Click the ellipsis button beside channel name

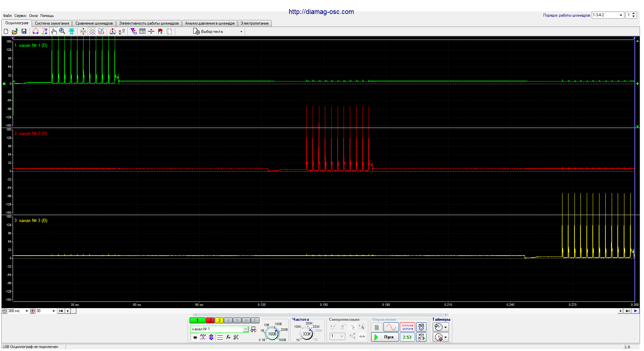tap(246, 329)
